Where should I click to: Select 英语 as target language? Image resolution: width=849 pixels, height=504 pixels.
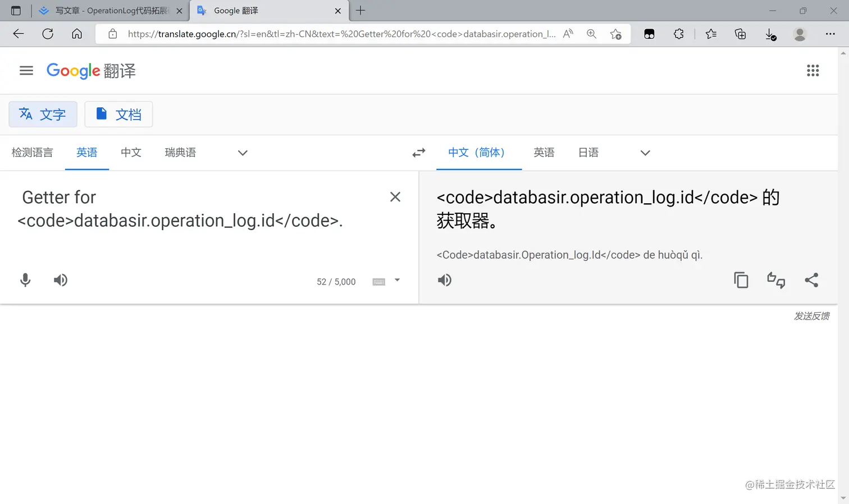(x=544, y=153)
